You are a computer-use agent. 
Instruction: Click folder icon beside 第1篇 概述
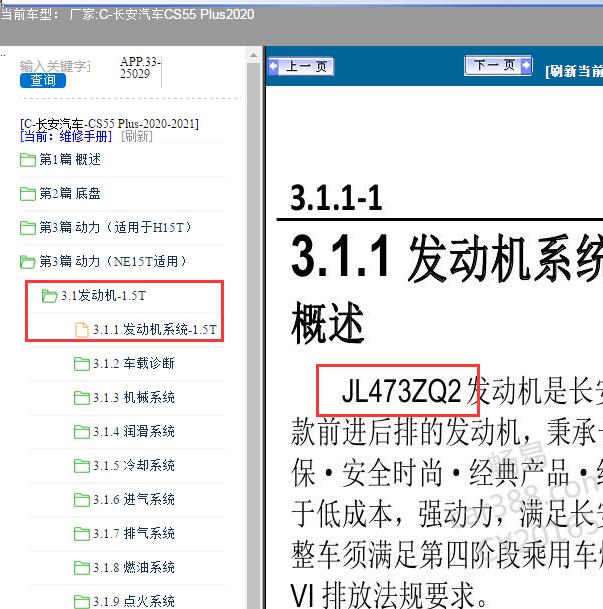[28, 160]
